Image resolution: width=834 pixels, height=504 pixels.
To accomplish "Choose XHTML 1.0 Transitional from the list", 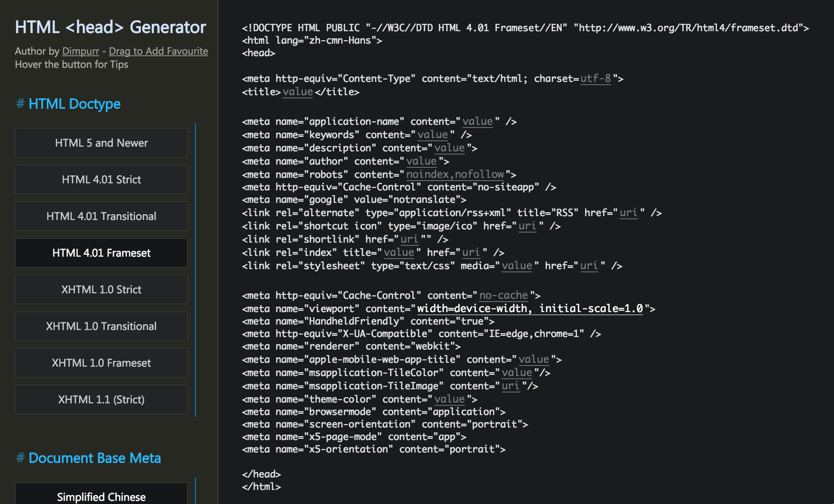I will (101, 326).
